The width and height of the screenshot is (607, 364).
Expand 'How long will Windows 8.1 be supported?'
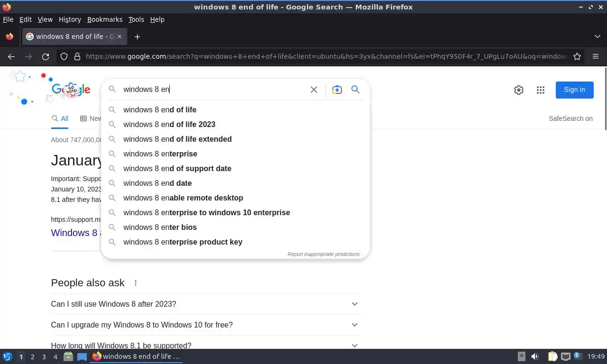pos(205,346)
